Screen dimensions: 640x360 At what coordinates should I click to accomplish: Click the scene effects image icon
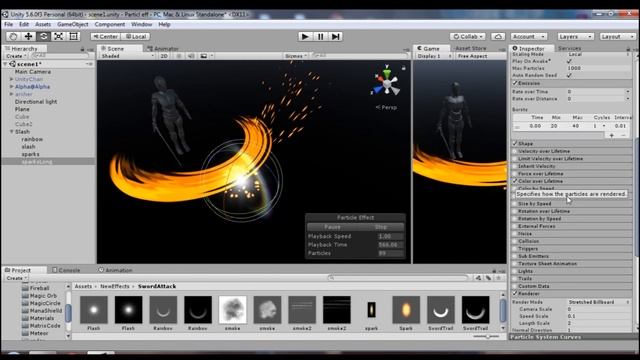[x=204, y=56]
